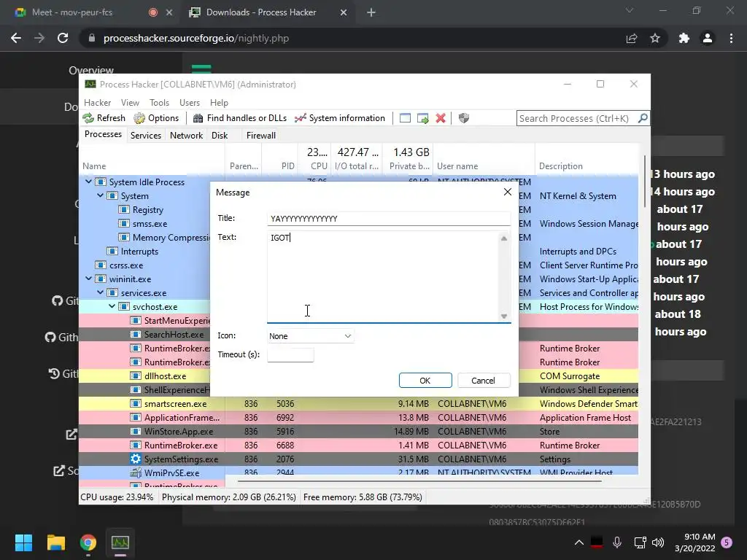Click Cancel in Message dialog

[483, 381]
